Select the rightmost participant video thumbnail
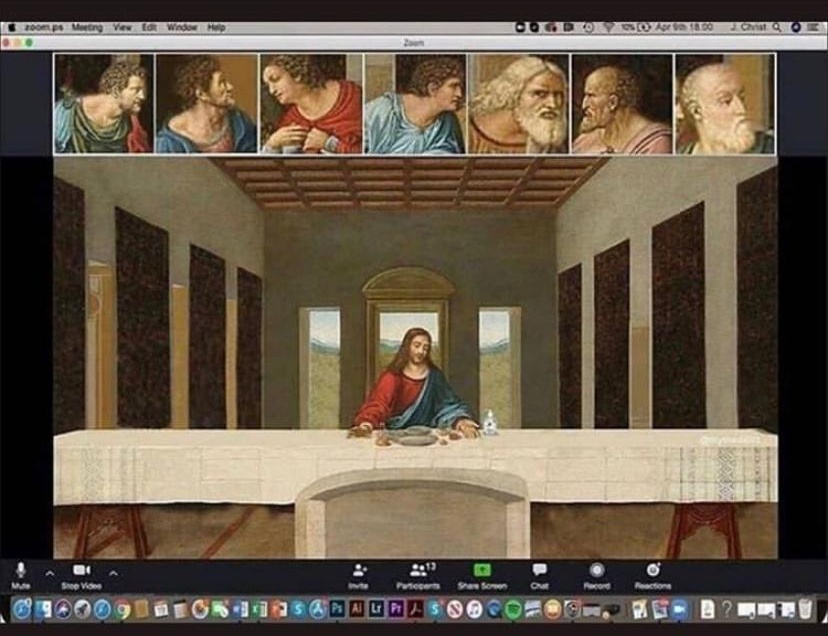This screenshot has width=828, height=636. (725, 104)
